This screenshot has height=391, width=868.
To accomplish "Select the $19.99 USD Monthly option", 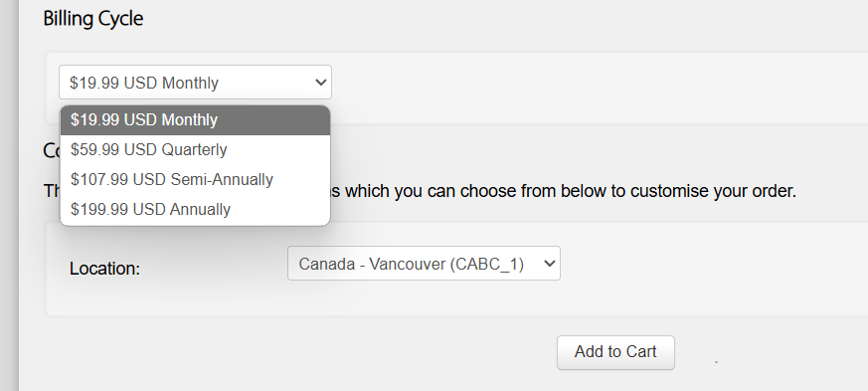I will pyautogui.click(x=195, y=120).
